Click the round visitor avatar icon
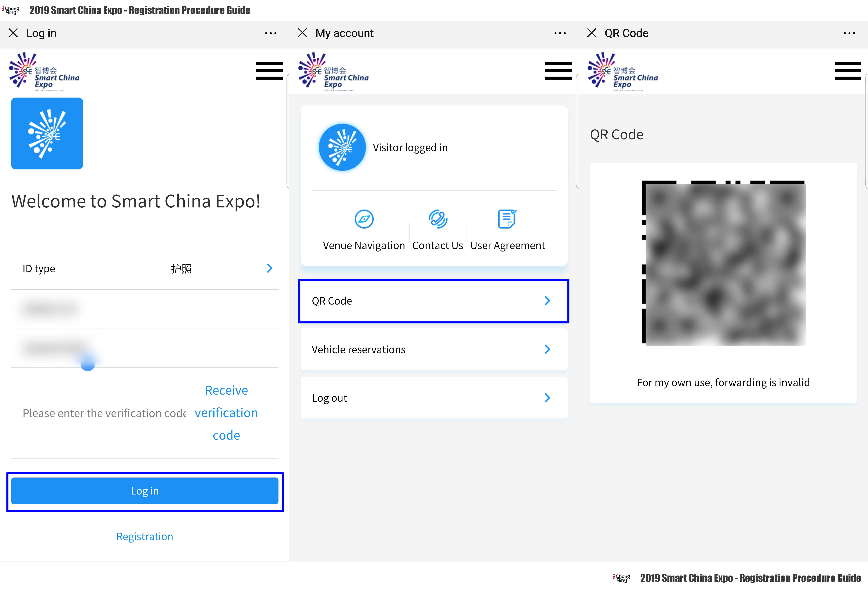This screenshot has height=595, width=868. click(342, 147)
